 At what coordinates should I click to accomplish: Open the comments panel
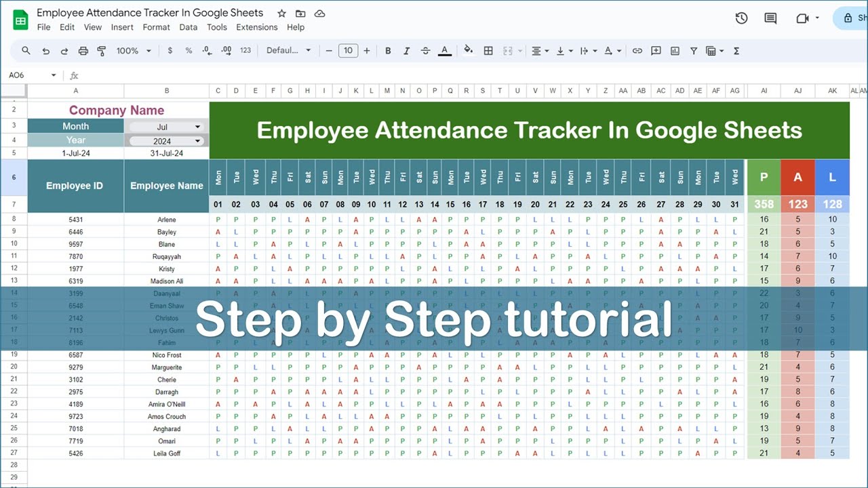(770, 18)
